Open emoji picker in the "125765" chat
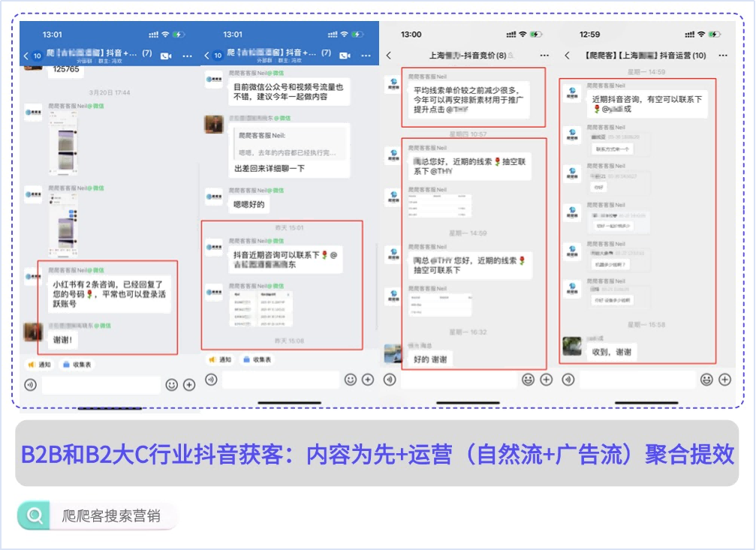This screenshot has width=756, height=550. 172,385
